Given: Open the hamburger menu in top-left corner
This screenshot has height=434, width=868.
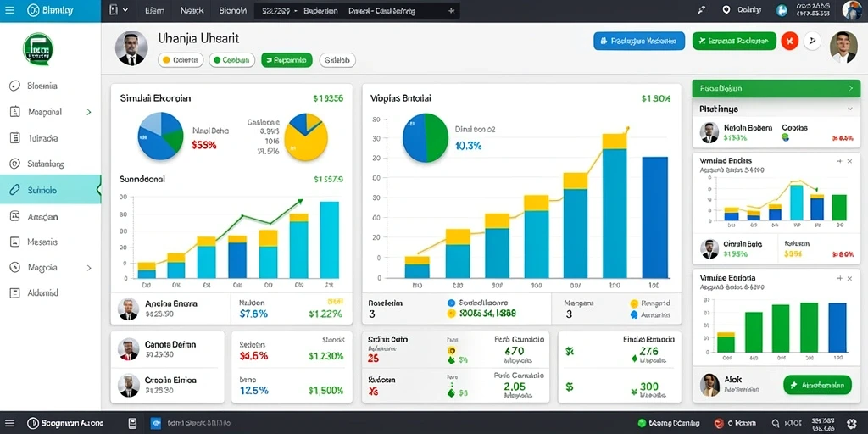Looking at the screenshot, I should [10, 10].
